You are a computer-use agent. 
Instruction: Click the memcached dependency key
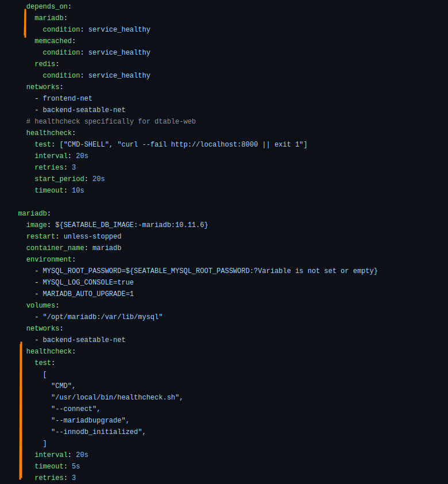[53, 41]
